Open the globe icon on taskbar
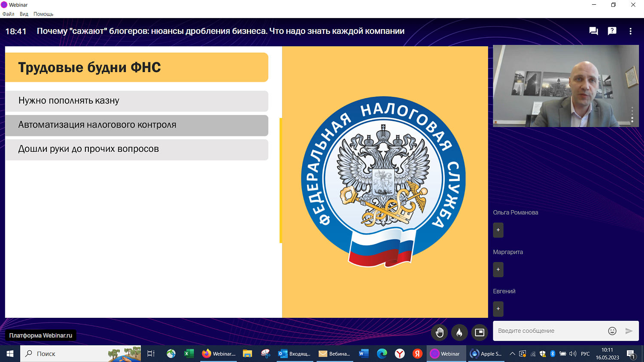 pos(171,354)
